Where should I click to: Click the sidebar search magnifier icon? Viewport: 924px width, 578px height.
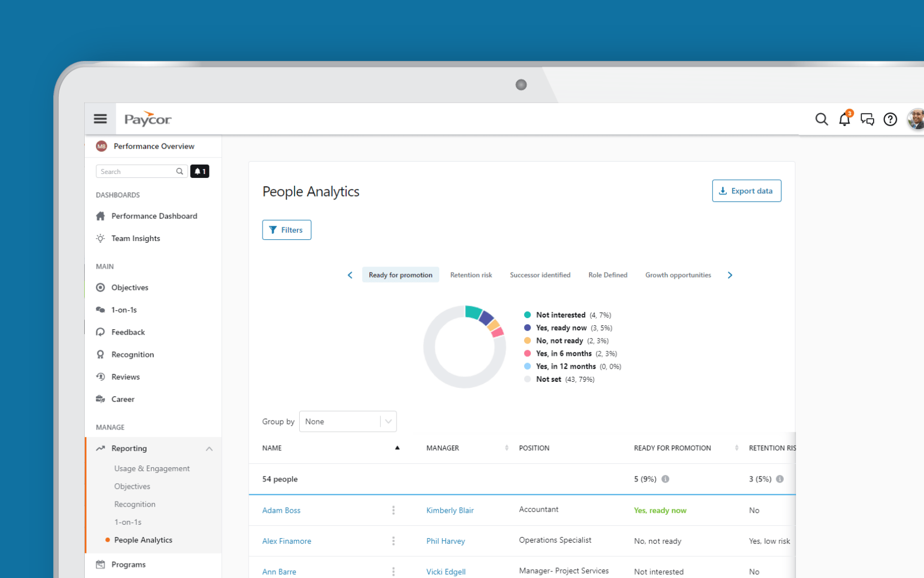pos(179,171)
